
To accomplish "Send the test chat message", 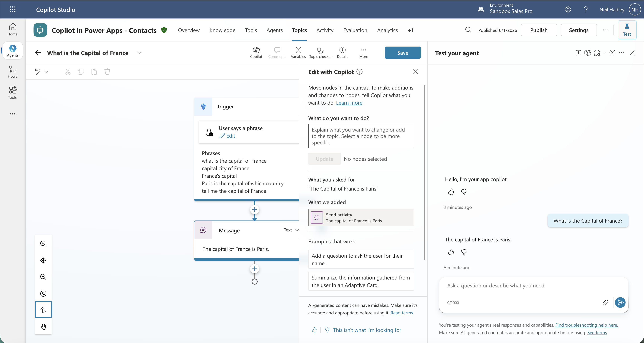I will click(620, 302).
